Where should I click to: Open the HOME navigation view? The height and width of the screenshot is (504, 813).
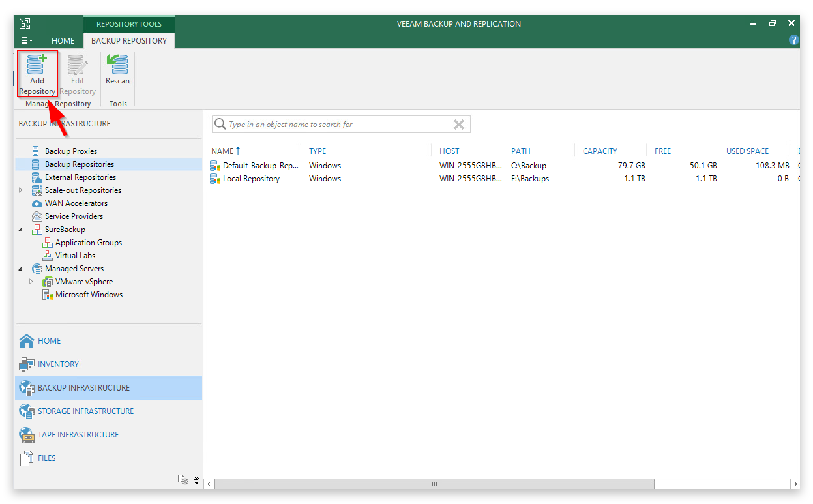click(108, 341)
